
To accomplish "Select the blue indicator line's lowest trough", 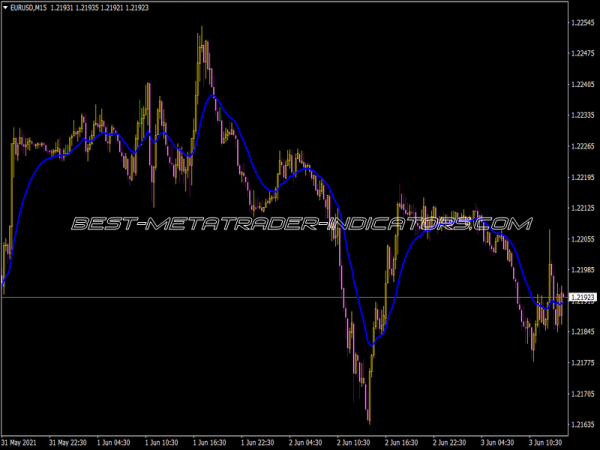I will point(371,345).
